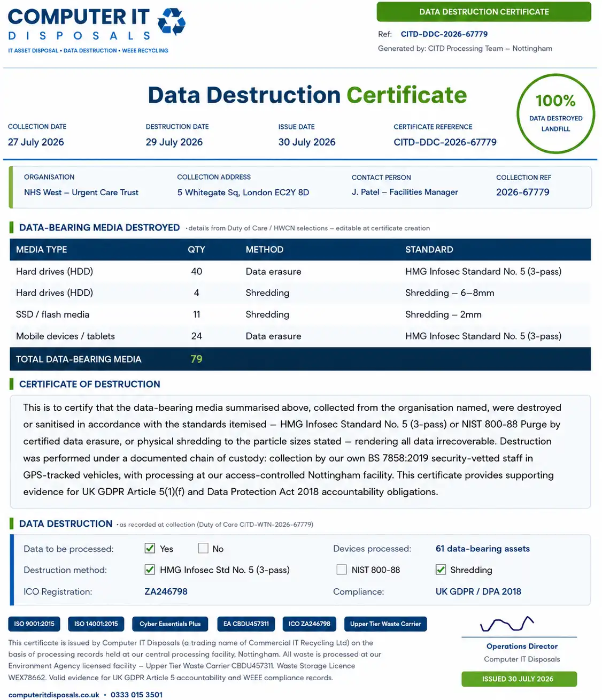Toggle the HMG Infosec Std No. 5 checkbox
The width and height of the screenshot is (602, 700).
pos(150,570)
